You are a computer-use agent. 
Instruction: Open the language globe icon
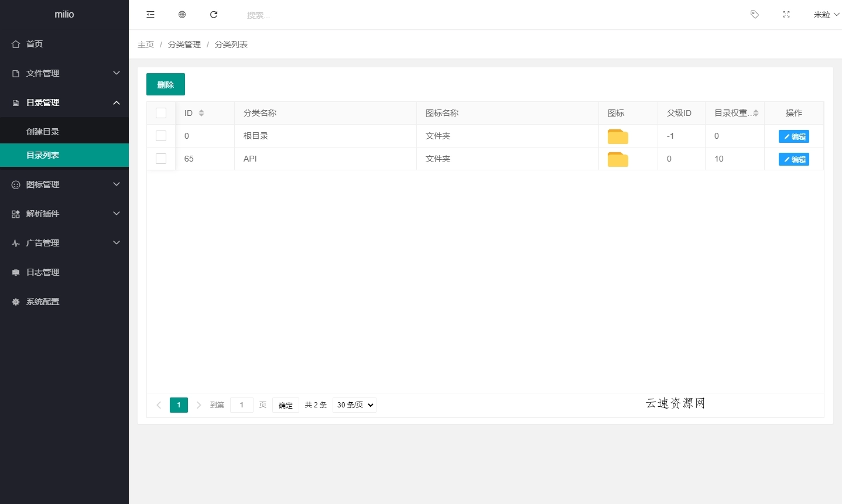(x=182, y=14)
